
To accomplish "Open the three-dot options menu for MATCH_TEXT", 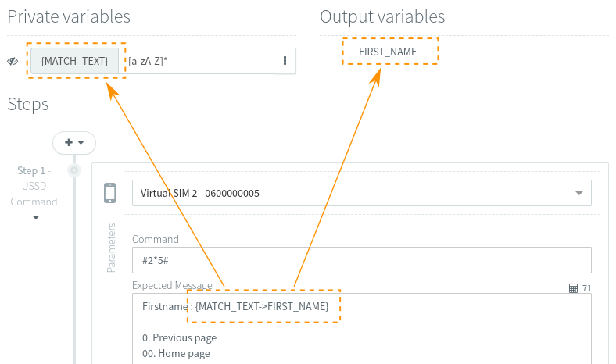I will click(x=285, y=61).
